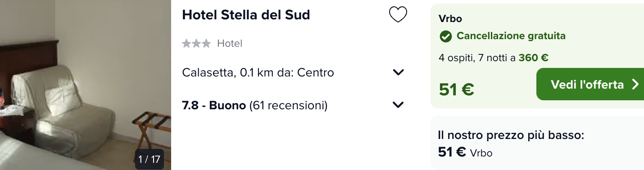
Task: Expand the Calasetta location details chevron
Action: tap(398, 72)
